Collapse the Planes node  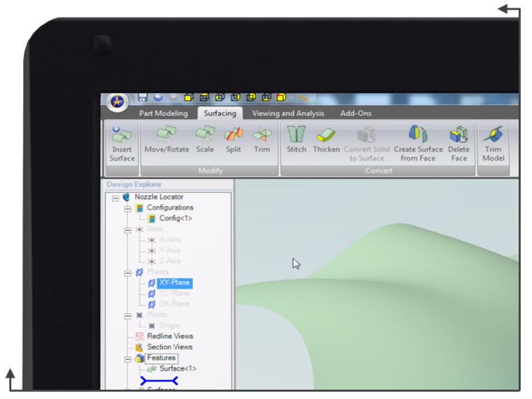point(127,273)
